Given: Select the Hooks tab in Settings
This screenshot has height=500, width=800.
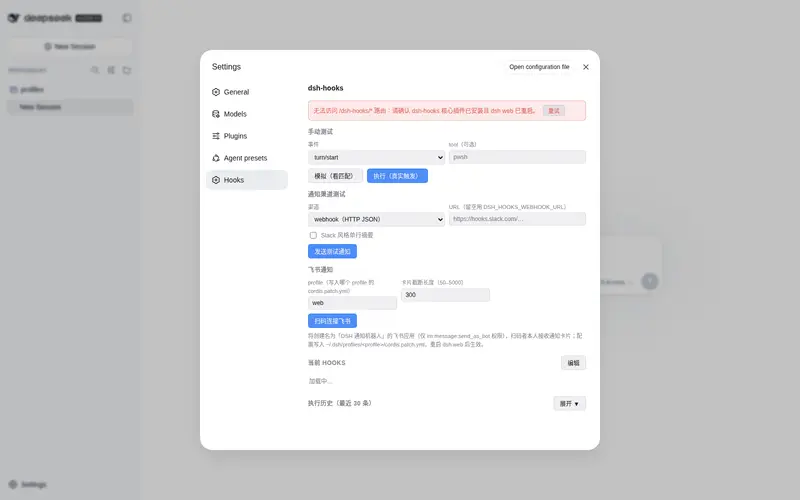Looking at the screenshot, I should point(247,180).
